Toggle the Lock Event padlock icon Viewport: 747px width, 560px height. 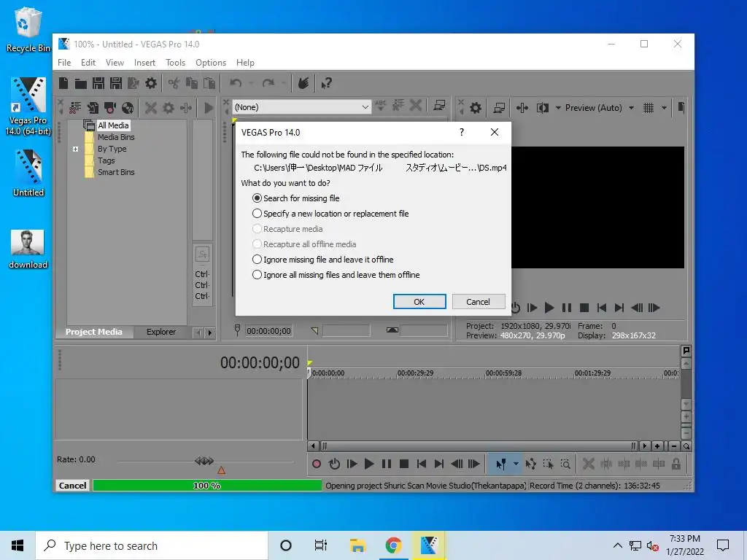(676, 464)
